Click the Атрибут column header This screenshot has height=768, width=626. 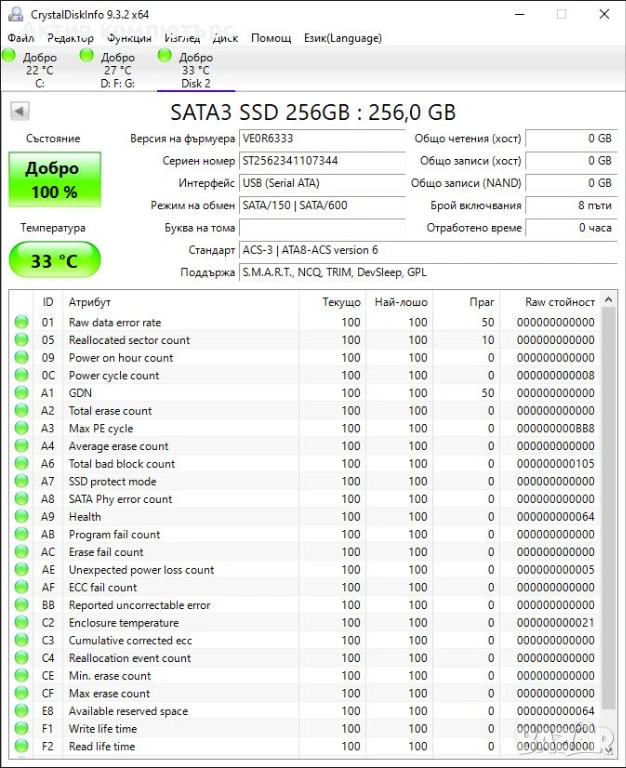[x=90, y=302]
